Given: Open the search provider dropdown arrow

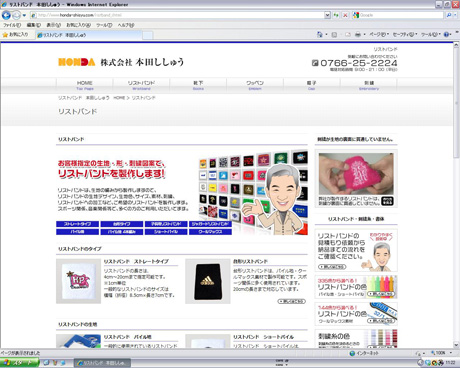Looking at the screenshot, I should pyautogui.click(x=455, y=15).
